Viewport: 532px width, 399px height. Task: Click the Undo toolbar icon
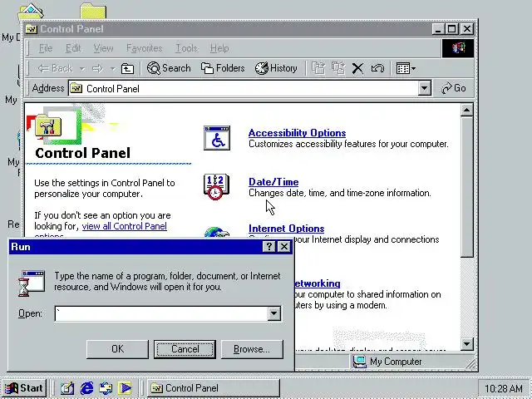tap(377, 69)
